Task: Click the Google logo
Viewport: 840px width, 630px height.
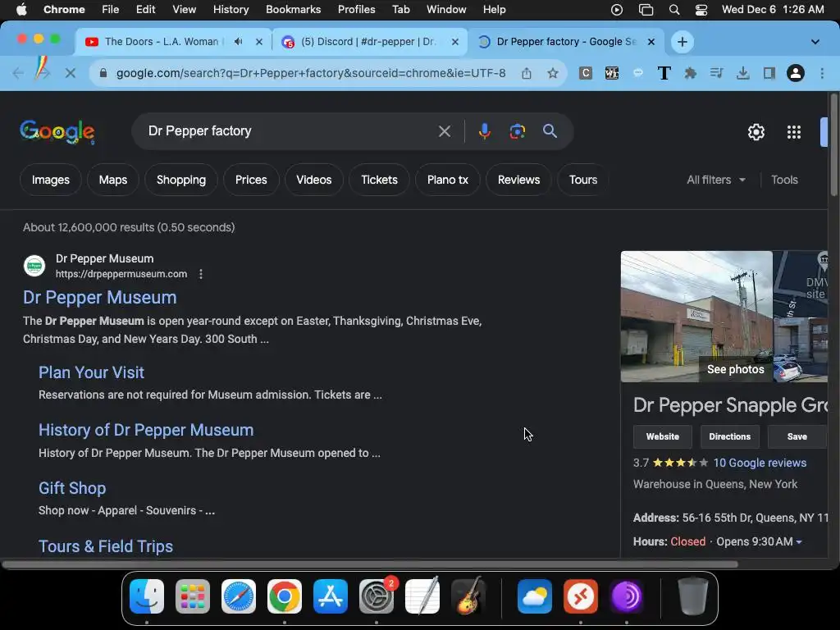Action: point(57,132)
